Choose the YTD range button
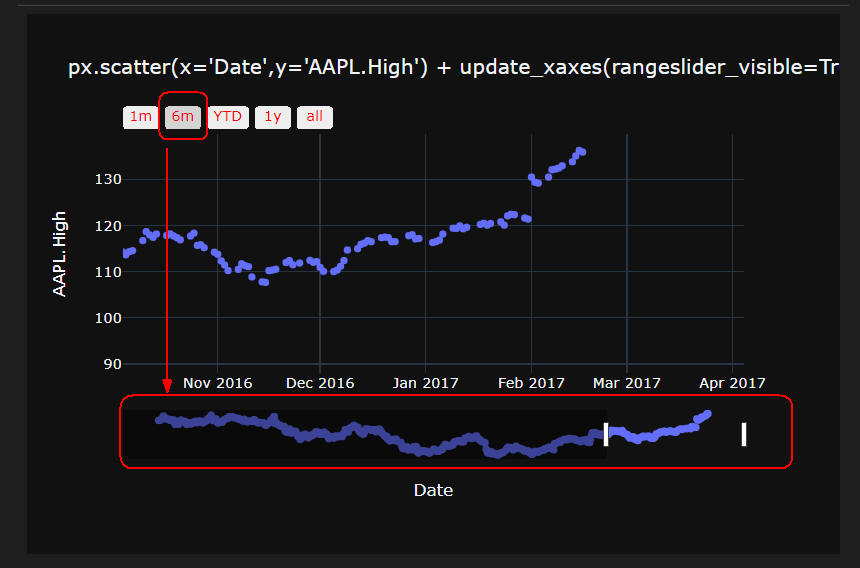860x568 pixels. click(x=228, y=117)
